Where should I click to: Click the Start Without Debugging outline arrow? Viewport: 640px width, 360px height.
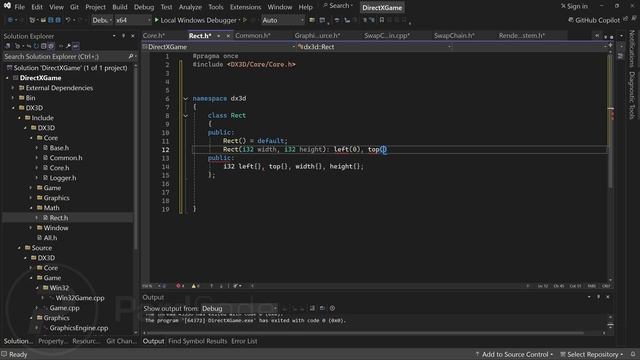click(245, 20)
